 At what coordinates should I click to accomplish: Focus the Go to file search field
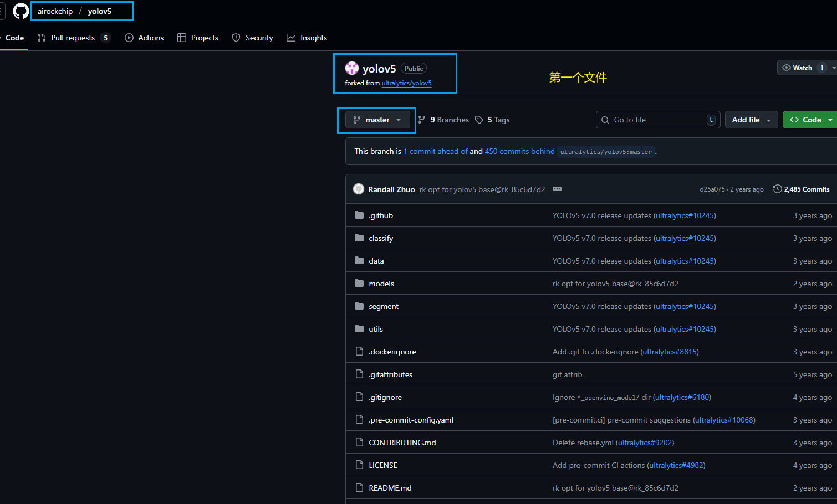[658, 120]
